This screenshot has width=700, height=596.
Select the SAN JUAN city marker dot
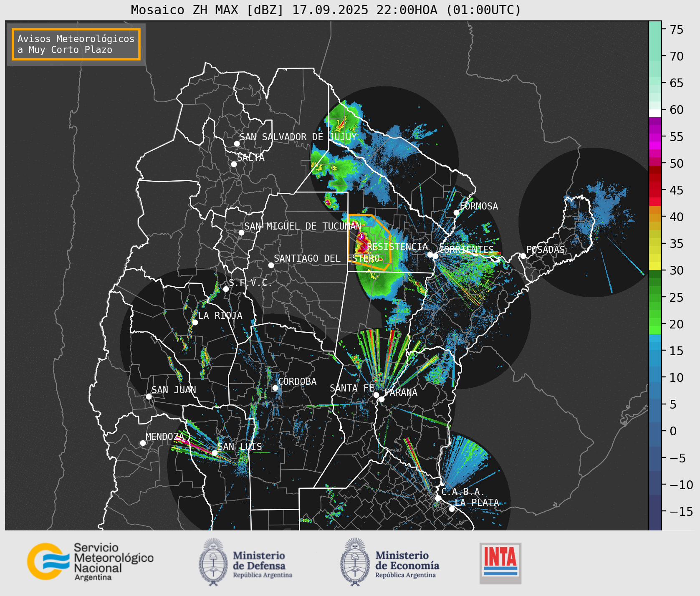point(149,396)
